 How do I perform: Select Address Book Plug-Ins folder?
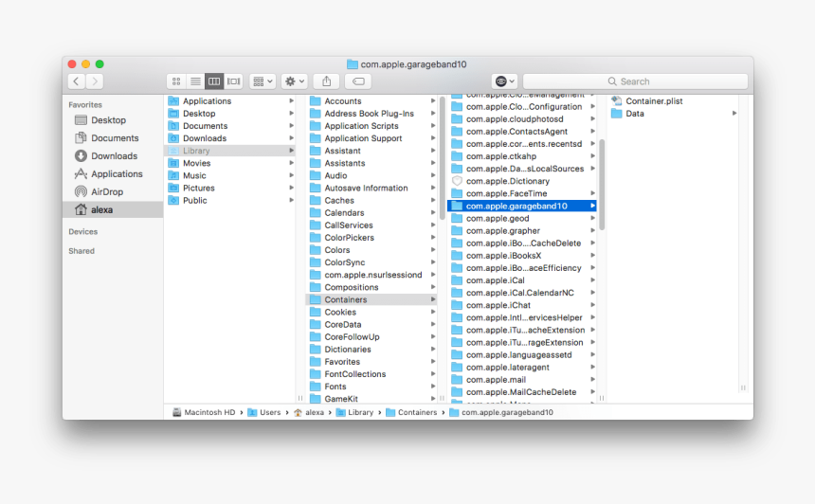[x=371, y=114]
